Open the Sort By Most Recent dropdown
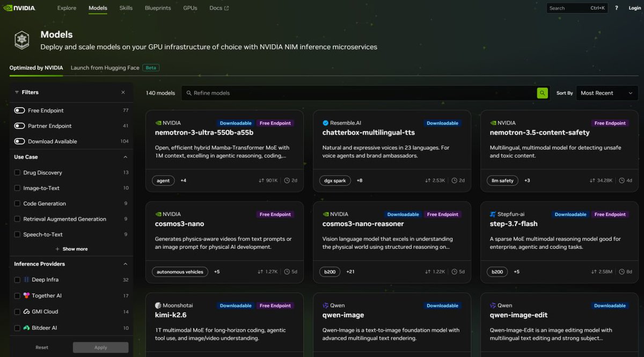This screenshot has height=357, width=644. 607,93
